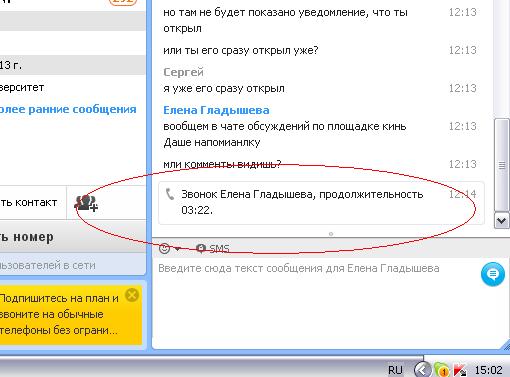Select message 'или ты его сразу открыл уже?'
This screenshot has width=510, height=377.
(x=241, y=50)
